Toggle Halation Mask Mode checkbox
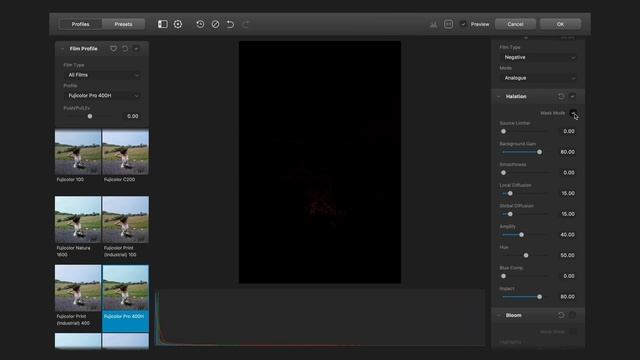 click(573, 113)
